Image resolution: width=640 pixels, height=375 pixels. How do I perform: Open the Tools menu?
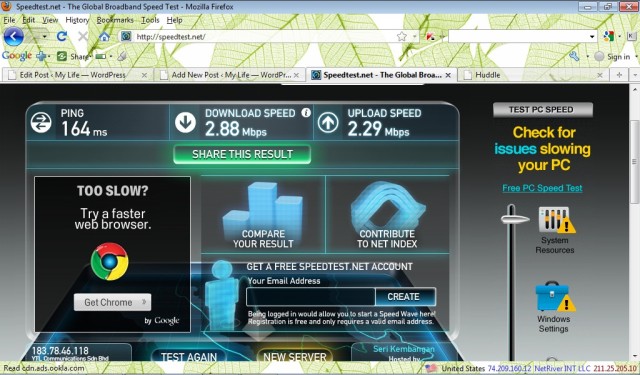[150, 20]
